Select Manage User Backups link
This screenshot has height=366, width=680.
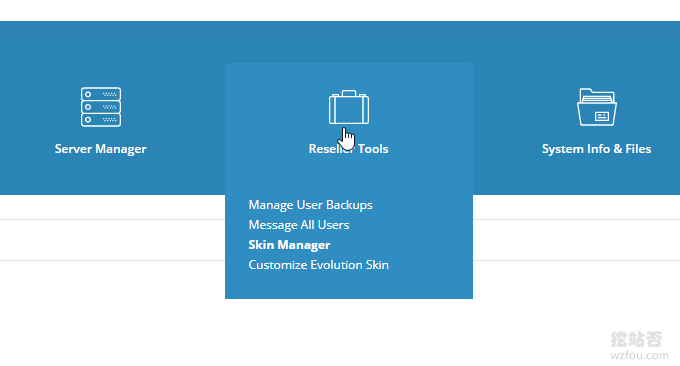(311, 205)
